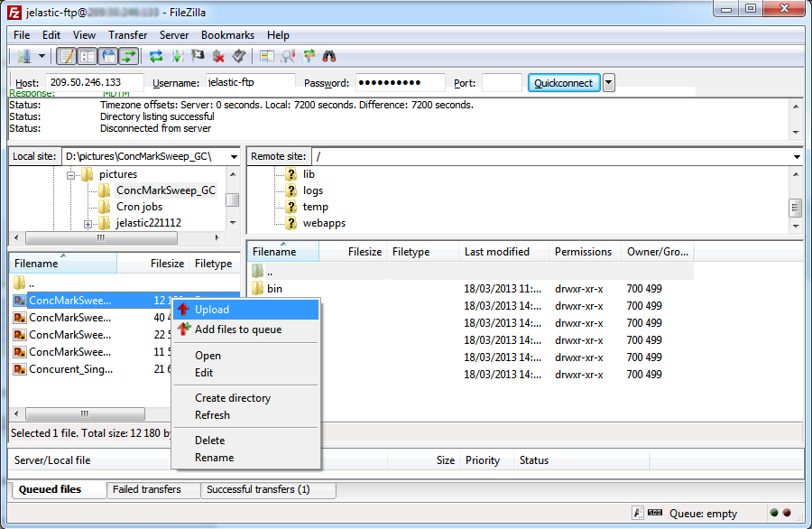812x529 pixels.
Task: Choose Refresh from the context menu
Action: pos(246,415)
